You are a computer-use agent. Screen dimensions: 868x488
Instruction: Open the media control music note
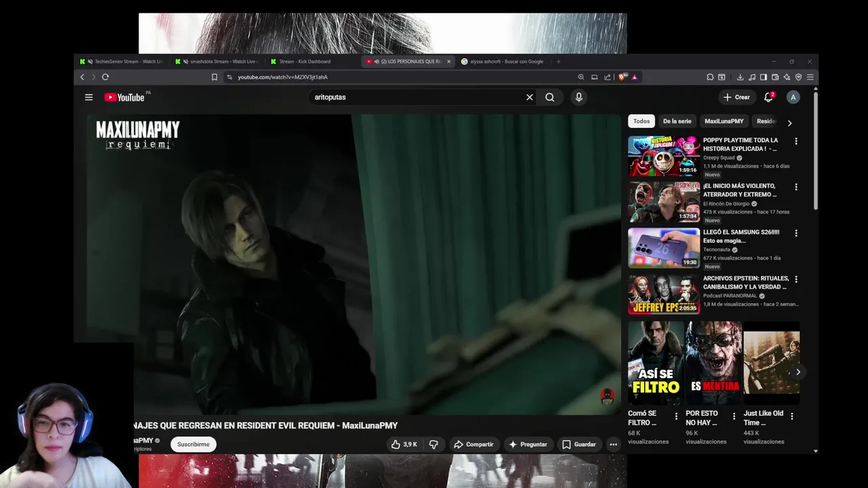point(752,77)
